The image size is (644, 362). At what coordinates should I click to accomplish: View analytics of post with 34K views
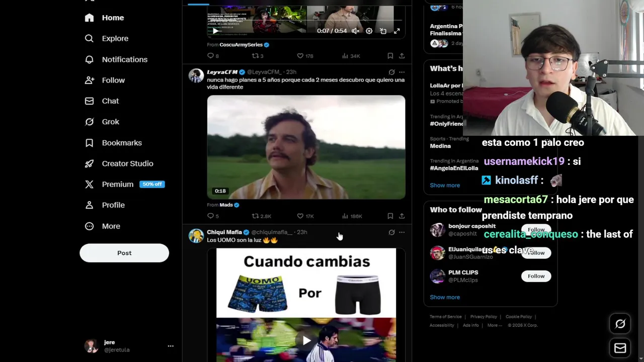point(351,56)
